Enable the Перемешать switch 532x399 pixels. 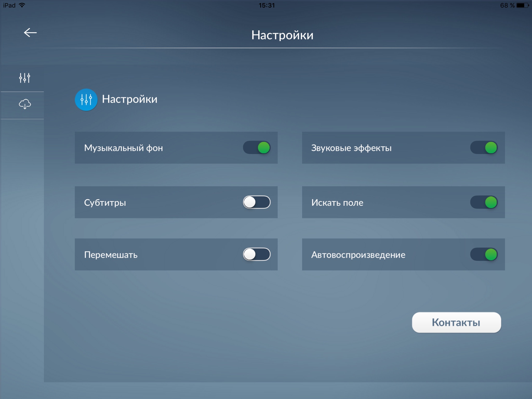(257, 254)
